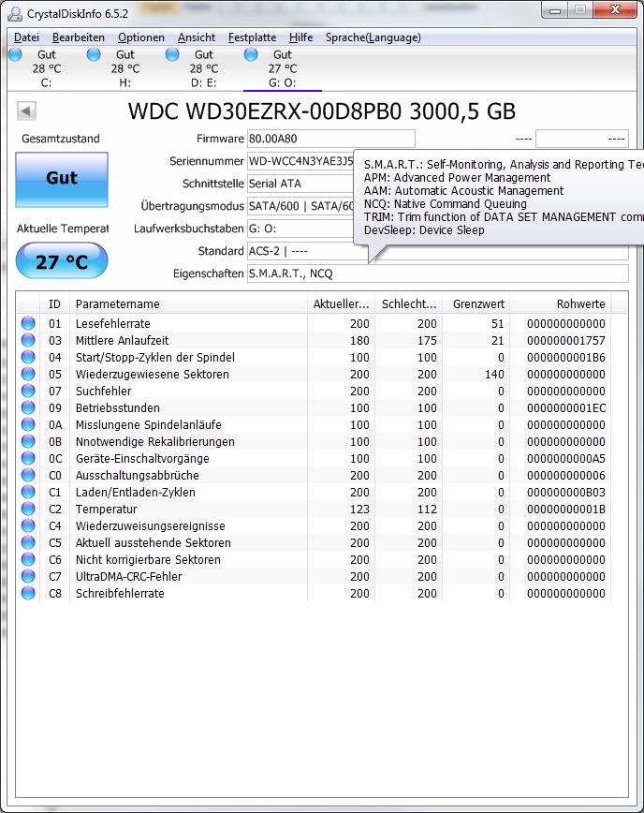Click the Schnittstelle field Serial ATA
Image resolution: width=644 pixels, height=813 pixels.
[300, 184]
